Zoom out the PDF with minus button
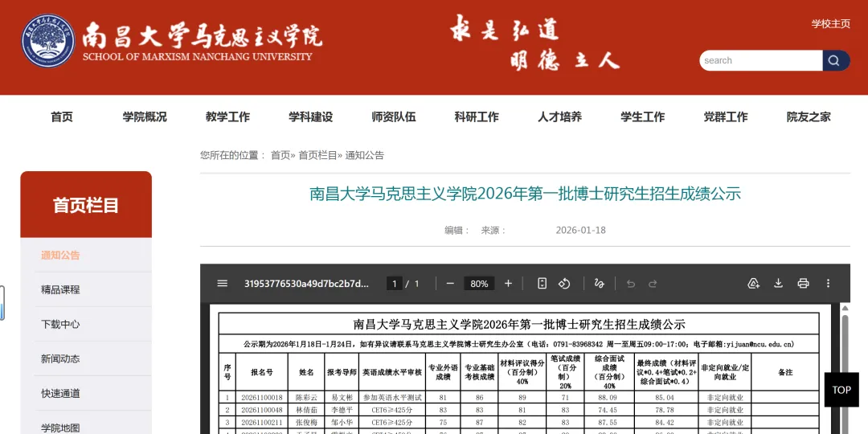The width and height of the screenshot is (868, 434). 450,284
